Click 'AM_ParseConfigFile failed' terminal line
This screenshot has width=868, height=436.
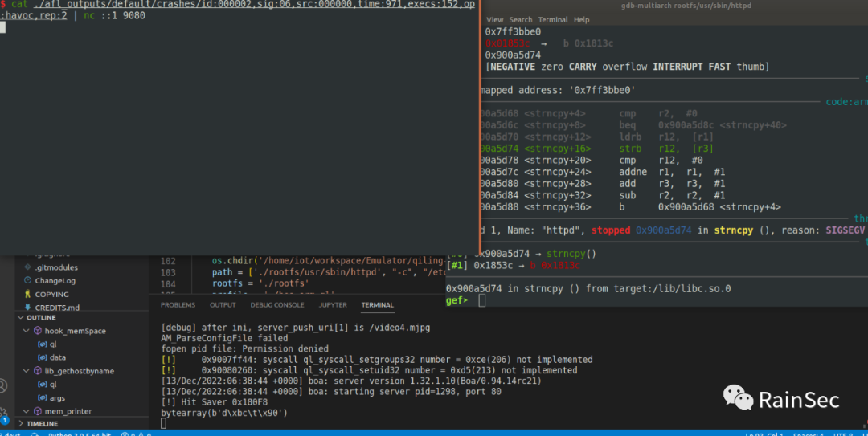tap(224, 338)
